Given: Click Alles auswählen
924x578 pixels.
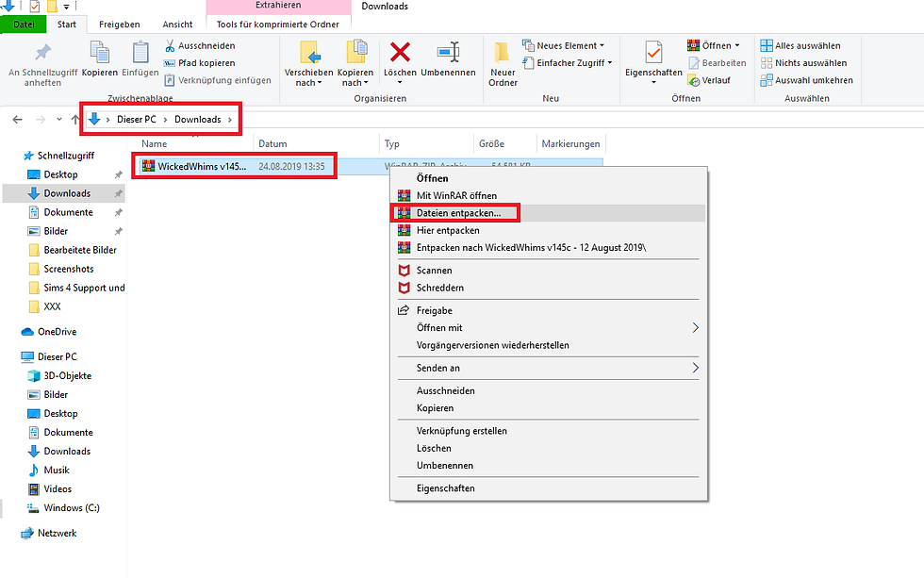Looking at the screenshot, I should pyautogui.click(x=800, y=45).
